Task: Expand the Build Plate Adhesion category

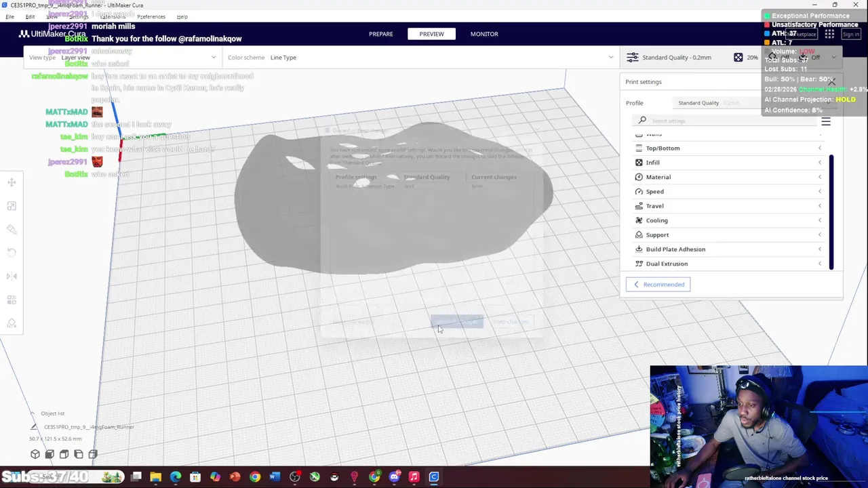Action: tap(730, 249)
